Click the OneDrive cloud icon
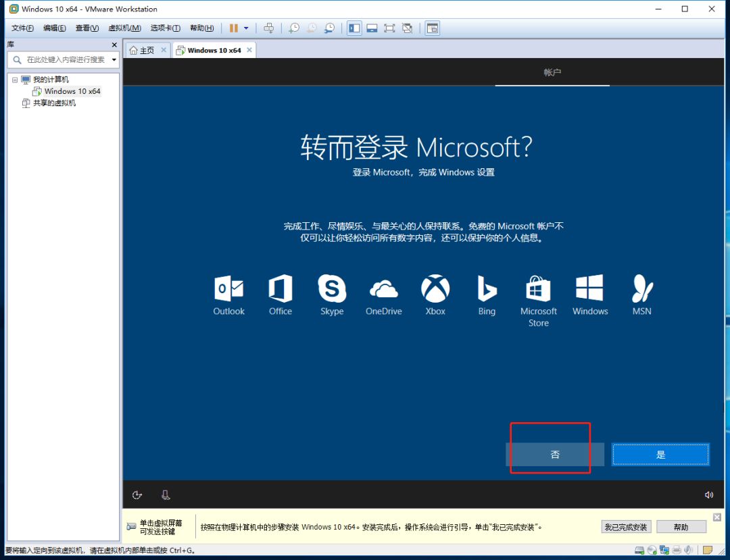This screenshot has height=560, width=730. click(x=384, y=289)
